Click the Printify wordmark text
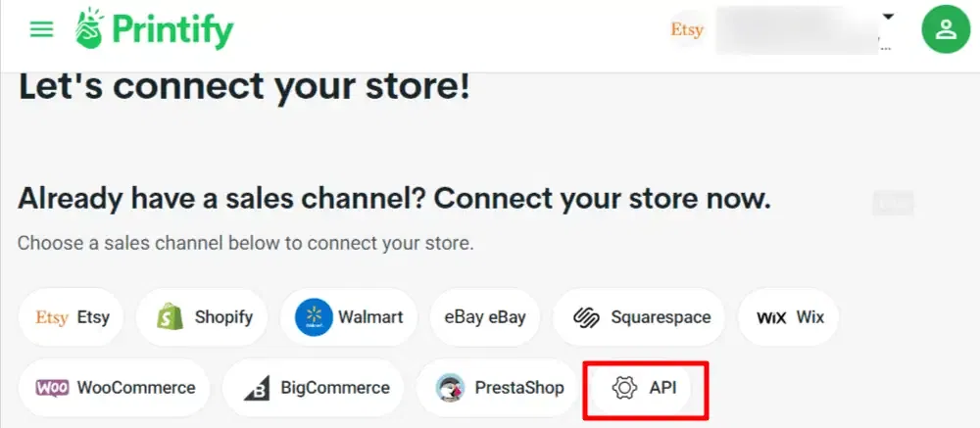The width and height of the screenshot is (980, 428). tap(171, 30)
